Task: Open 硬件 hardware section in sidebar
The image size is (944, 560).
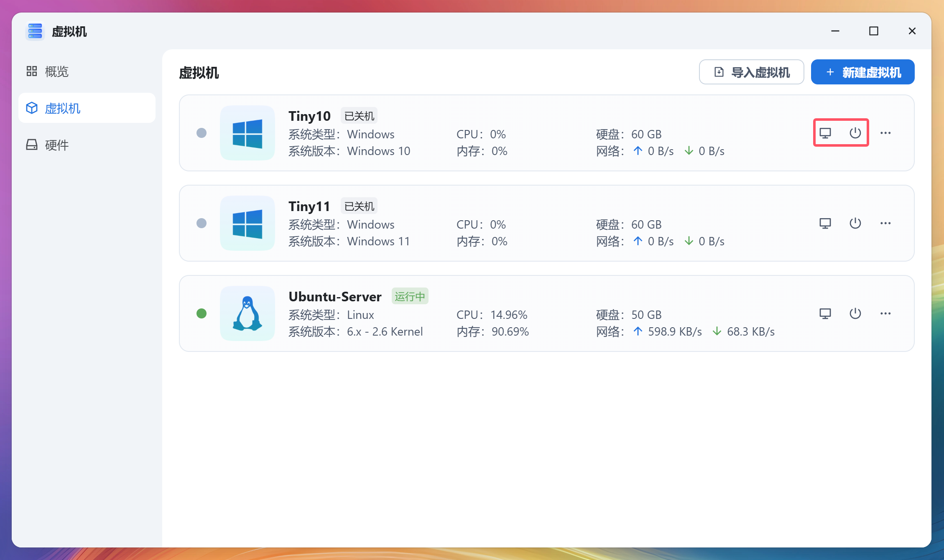Action: coord(56,145)
